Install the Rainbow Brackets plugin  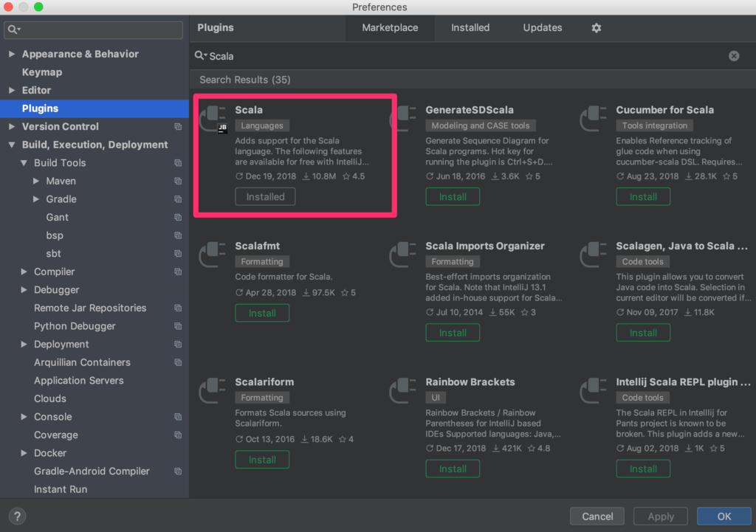[x=453, y=469]
